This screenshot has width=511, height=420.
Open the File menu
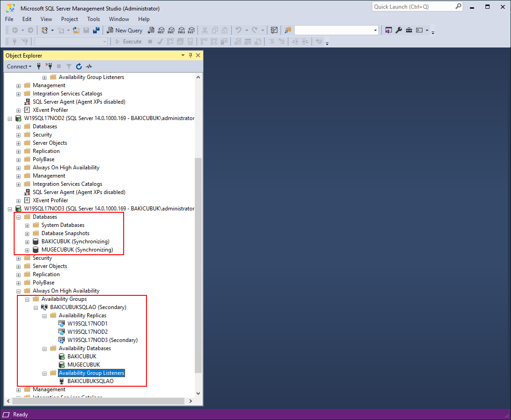(9, 19)
